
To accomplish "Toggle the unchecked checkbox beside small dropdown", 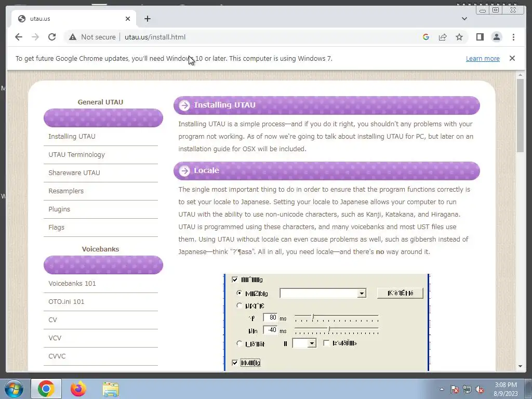I will 326,343.
